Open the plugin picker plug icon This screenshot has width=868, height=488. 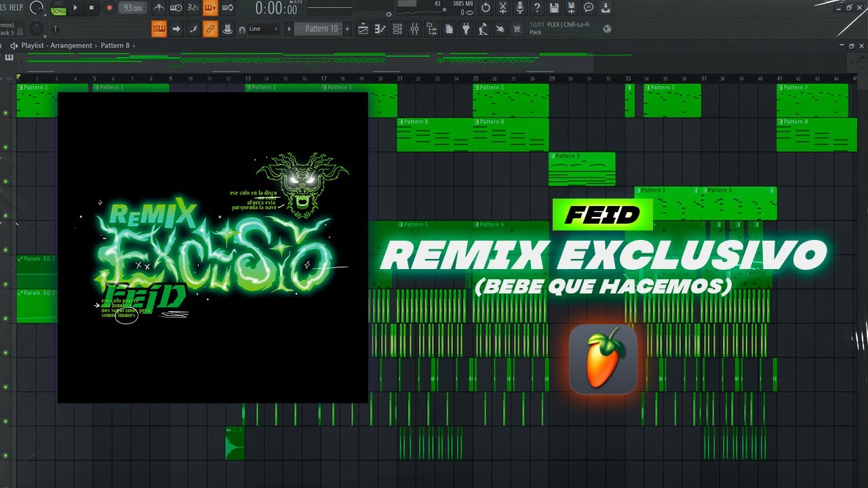466,29
